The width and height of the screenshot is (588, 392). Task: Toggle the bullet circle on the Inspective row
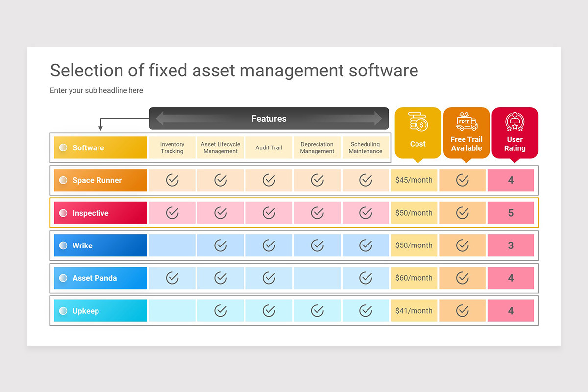pyautogui.click(x=63, y=213)
